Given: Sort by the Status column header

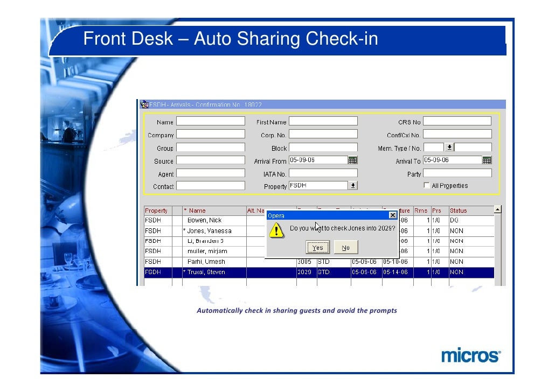Looking at the screenshot, I should point(471,211).
